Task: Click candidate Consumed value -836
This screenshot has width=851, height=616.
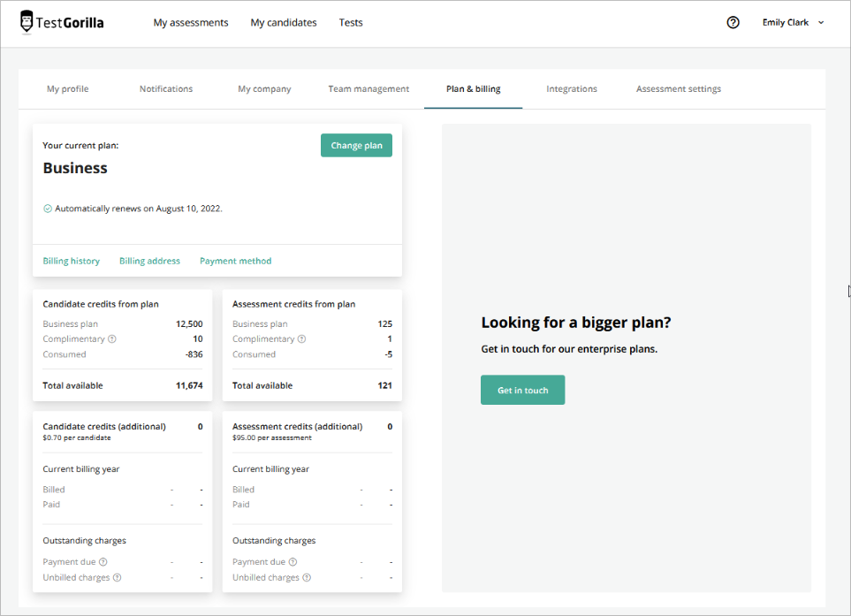Action: pyautogui.click(x=194, y=354)
